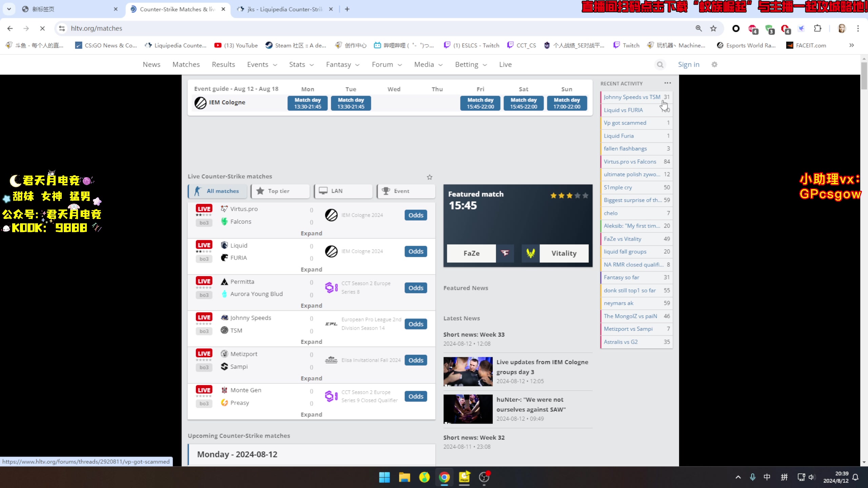The height and width of the screenshot is (488, 868).
Task: Open the Matches menu item
Action: click(186, 64)
